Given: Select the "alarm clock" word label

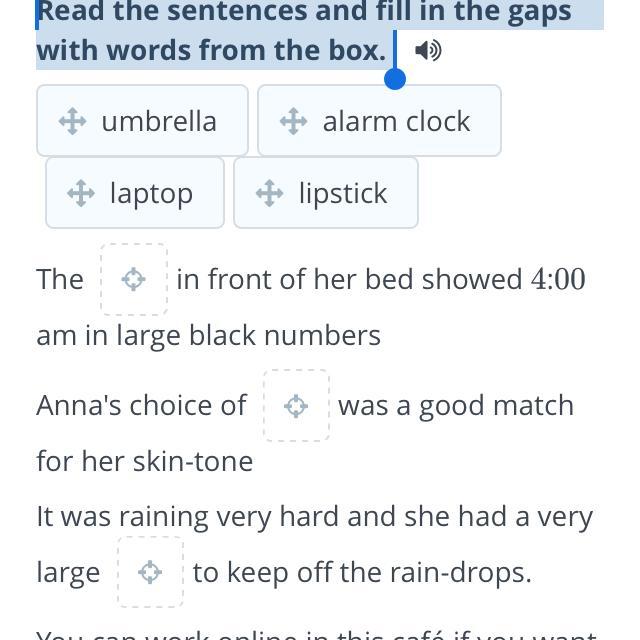Looking at the screenshot, I should point(396,121).
